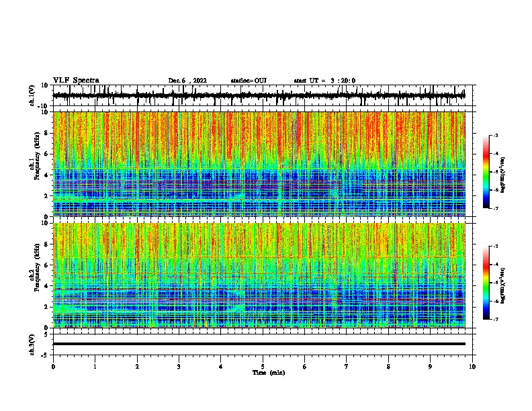
Task: Click the "6" kHz tick on ch.1 frequency axis
Action: point(47,154)
